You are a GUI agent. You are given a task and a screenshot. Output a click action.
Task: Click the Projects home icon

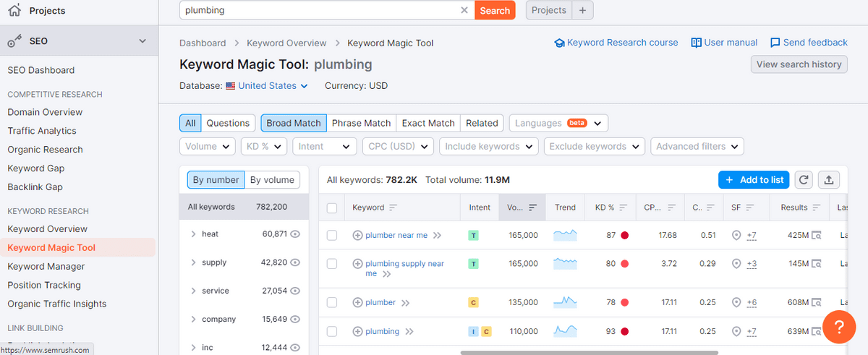pyautogui.click(x=14, y=10)
